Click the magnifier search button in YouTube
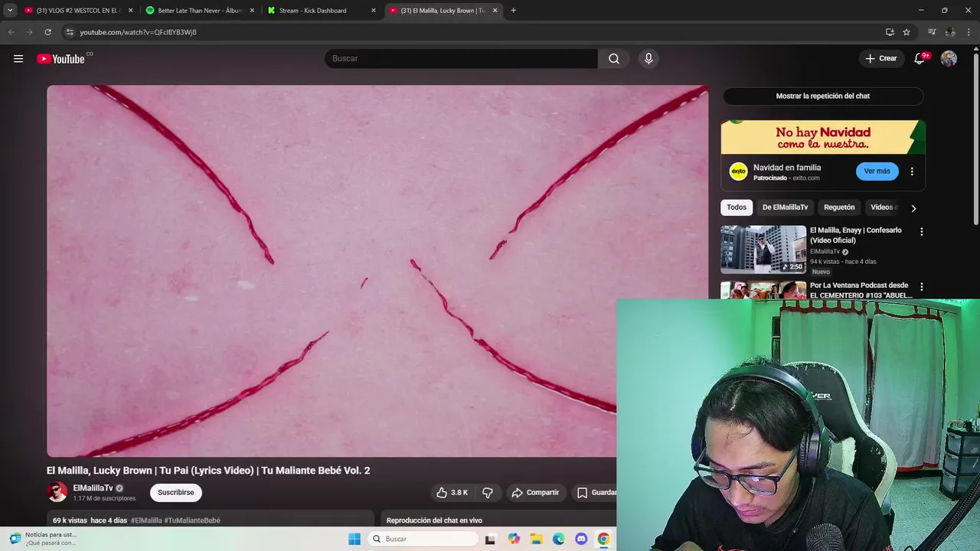 (614, 58)
